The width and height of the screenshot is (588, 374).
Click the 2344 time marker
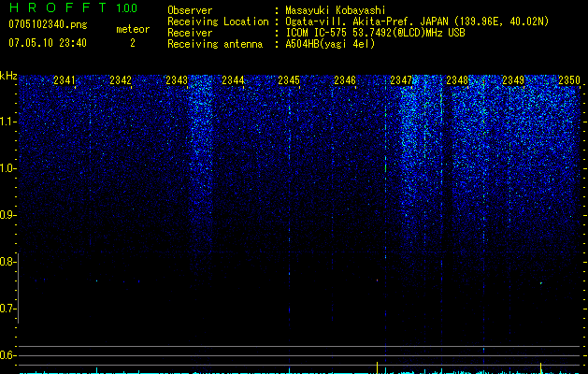(233, 80)
